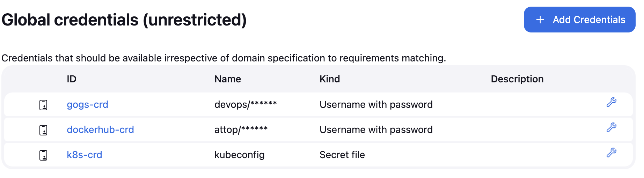Open the gogs-crd credential link
Screen dimensions: 644x178
(87, 104)
